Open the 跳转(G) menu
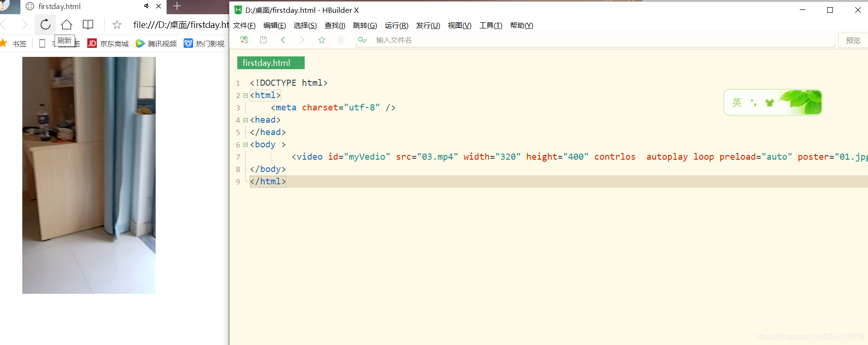Image resolution: width=868 pixels, height=345 pixels. coord(365,26)
